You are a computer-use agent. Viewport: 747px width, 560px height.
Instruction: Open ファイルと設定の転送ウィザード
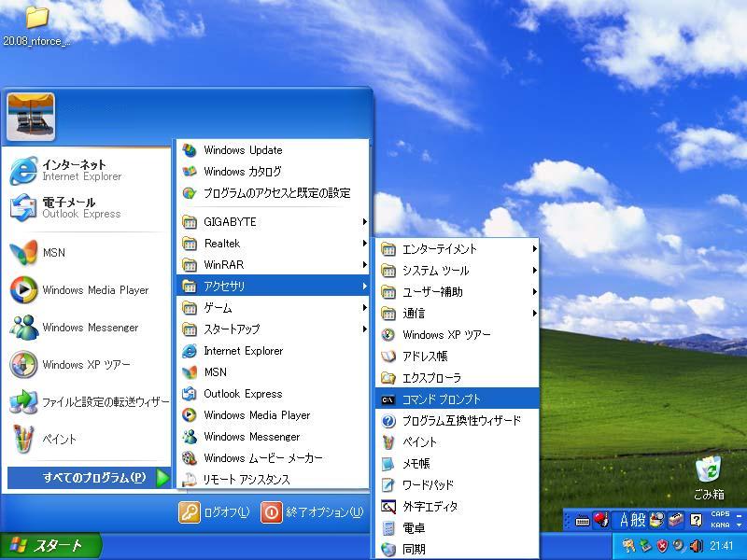[88, 402]
